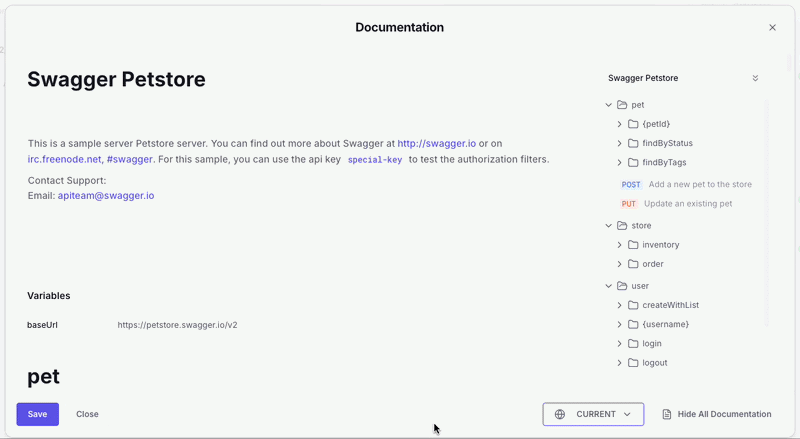Click the pet section heading
800x439 pixels.
43,377
